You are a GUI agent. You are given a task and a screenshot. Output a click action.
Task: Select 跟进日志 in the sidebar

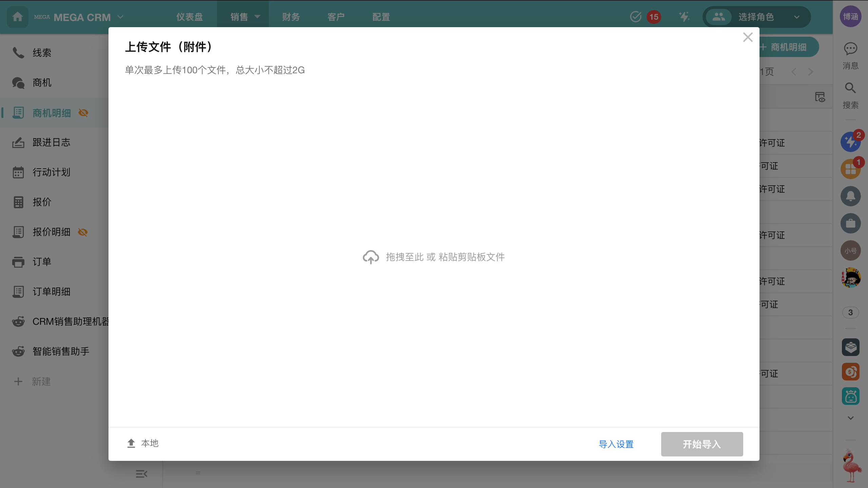coord(52,143)
